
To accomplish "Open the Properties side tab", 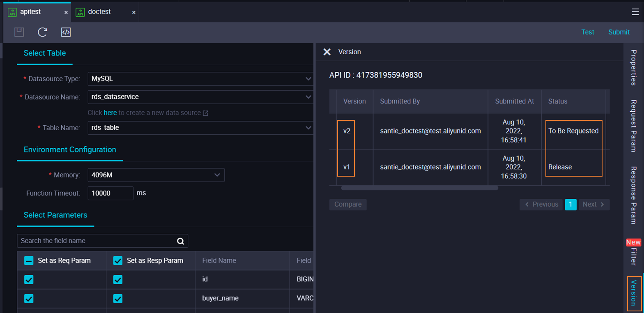I will [x=634, y=67].
